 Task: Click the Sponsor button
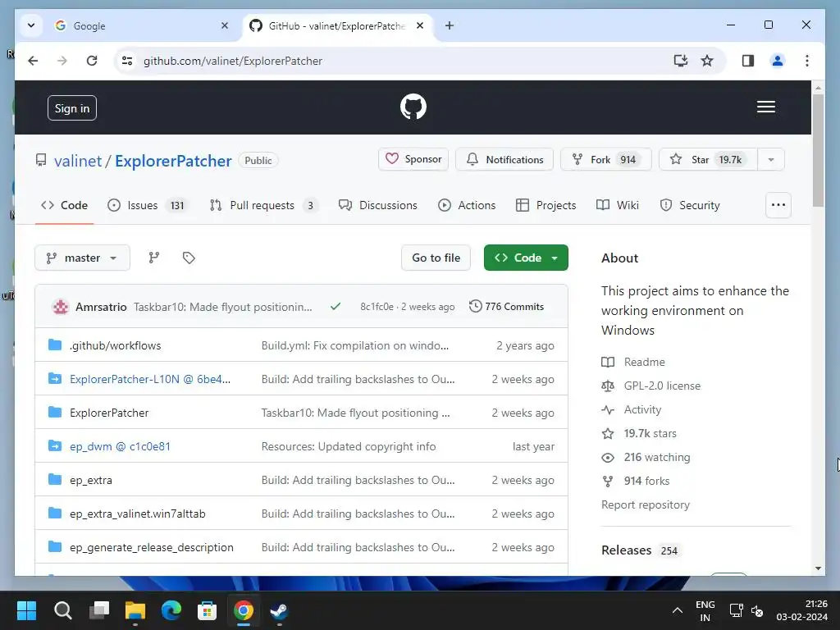[x=413, y=159]
